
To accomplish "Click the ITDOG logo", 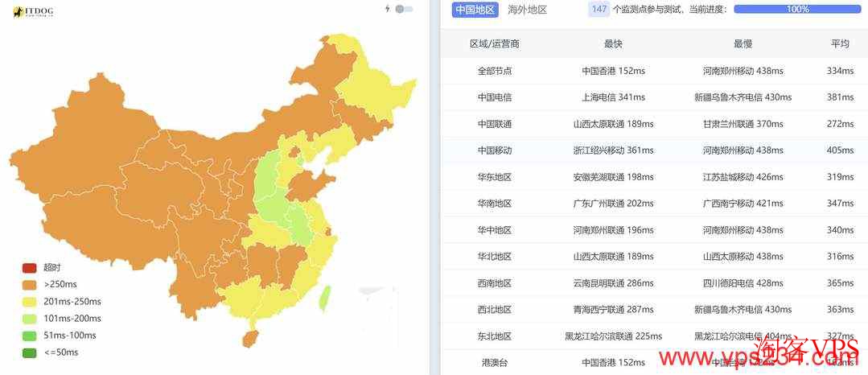I will click(x=35, y=11).
